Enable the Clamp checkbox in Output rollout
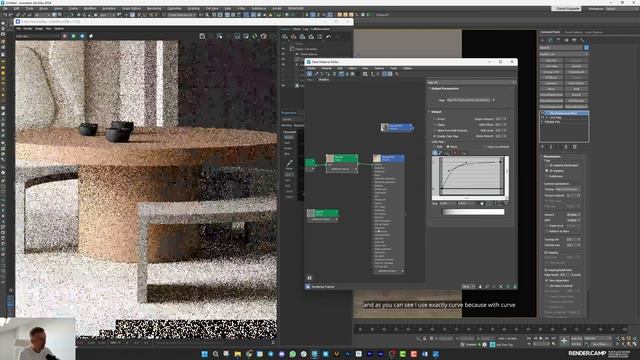The width and height of the screenshot is (640, 360). point(434,124)
